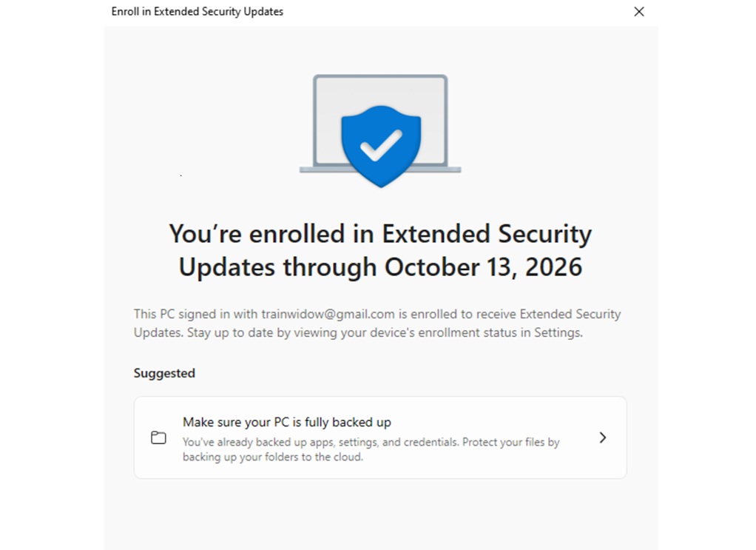
Task: Expand the backup suggestion with the chevron arrow
Action: click(x=603, y=437)
